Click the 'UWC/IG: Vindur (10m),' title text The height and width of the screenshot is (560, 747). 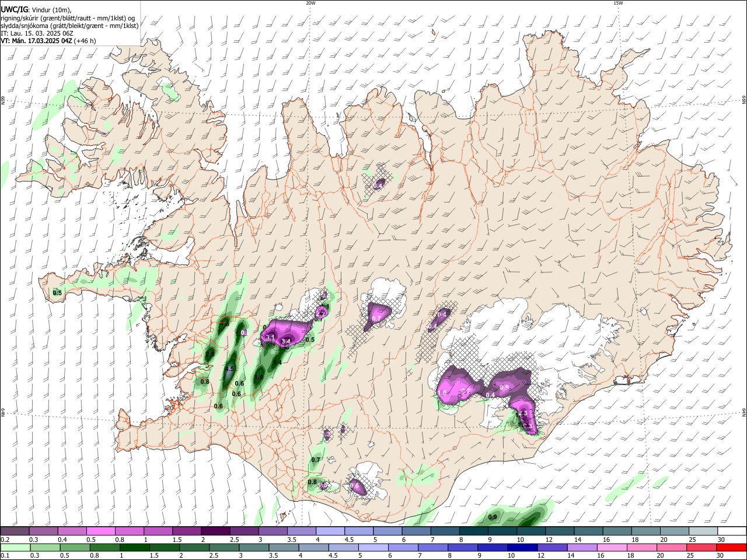(35, 10)
